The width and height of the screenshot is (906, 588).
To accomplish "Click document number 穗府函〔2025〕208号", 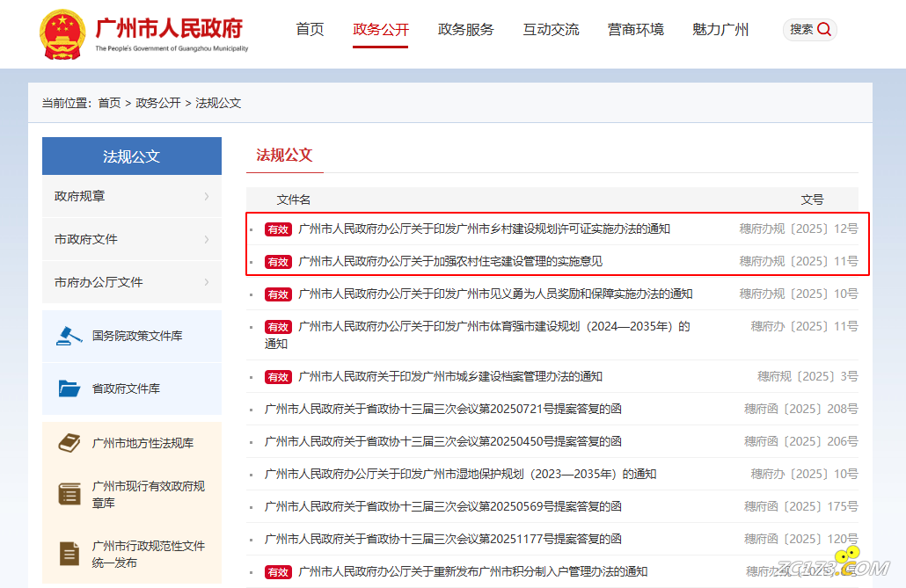I will (x=800, y=410).
